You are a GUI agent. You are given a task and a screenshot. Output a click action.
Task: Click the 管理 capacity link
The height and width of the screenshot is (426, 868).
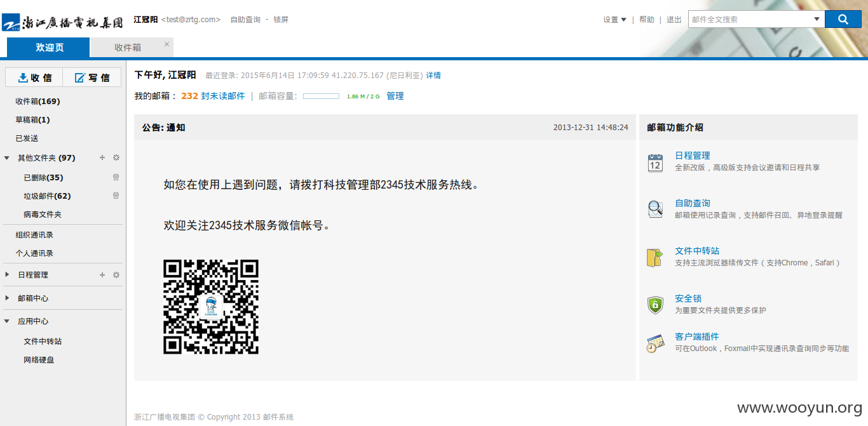coord(395,96)
